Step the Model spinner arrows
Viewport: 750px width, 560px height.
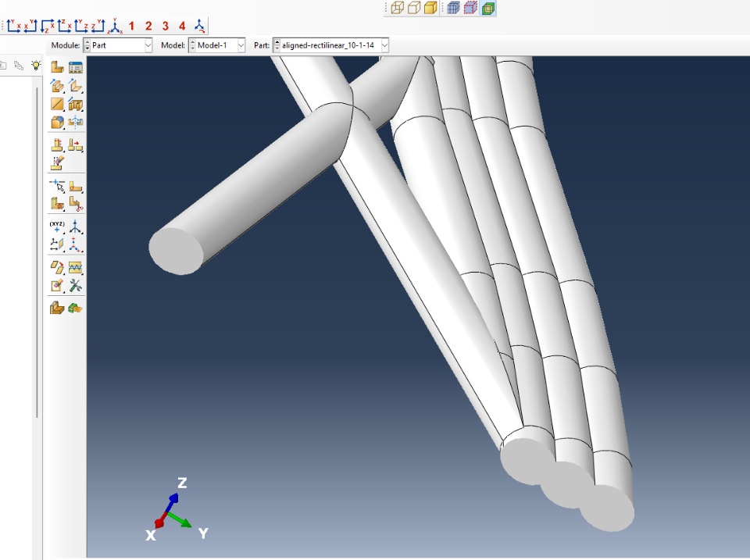click(192, 45)
